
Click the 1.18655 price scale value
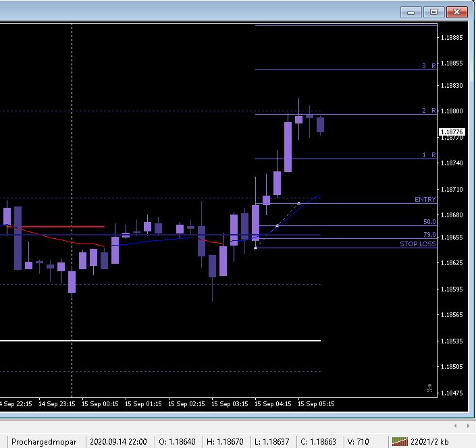(x=452, y=237)
